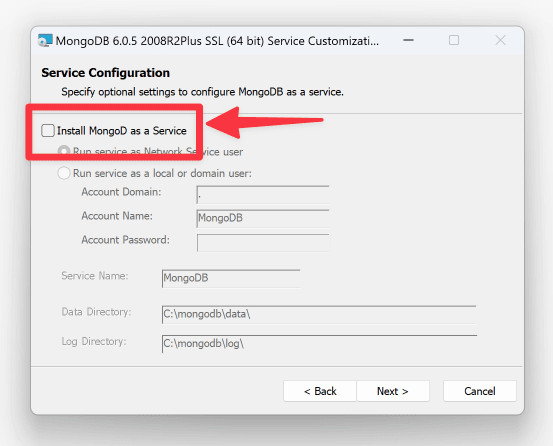Screen dimensions: 553x446
Task: Click the Service Name field
Action: [x=231, y=279]
